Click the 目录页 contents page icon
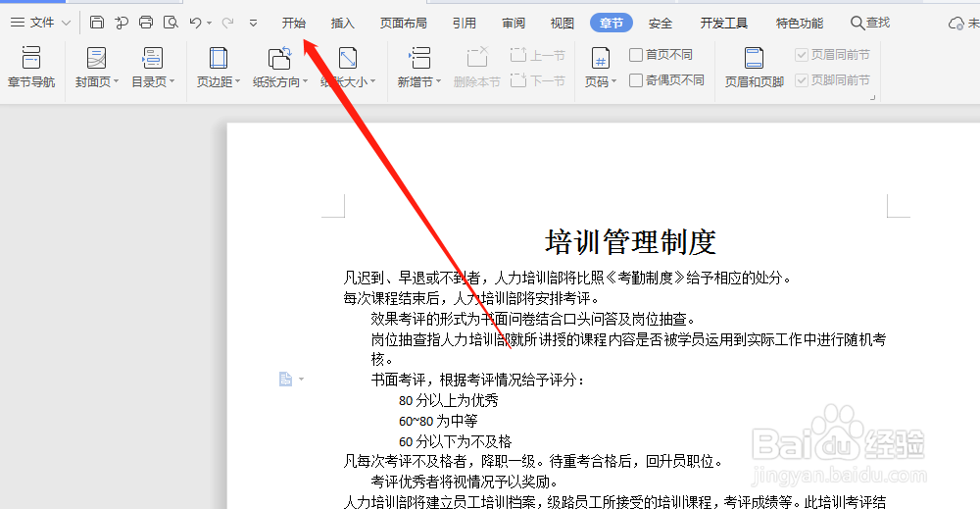 [153, 58]
